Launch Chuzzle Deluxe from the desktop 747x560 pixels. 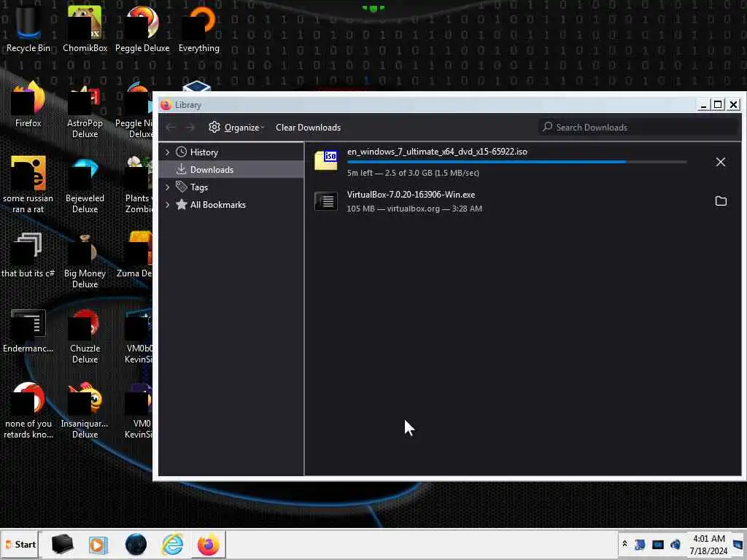85,335
